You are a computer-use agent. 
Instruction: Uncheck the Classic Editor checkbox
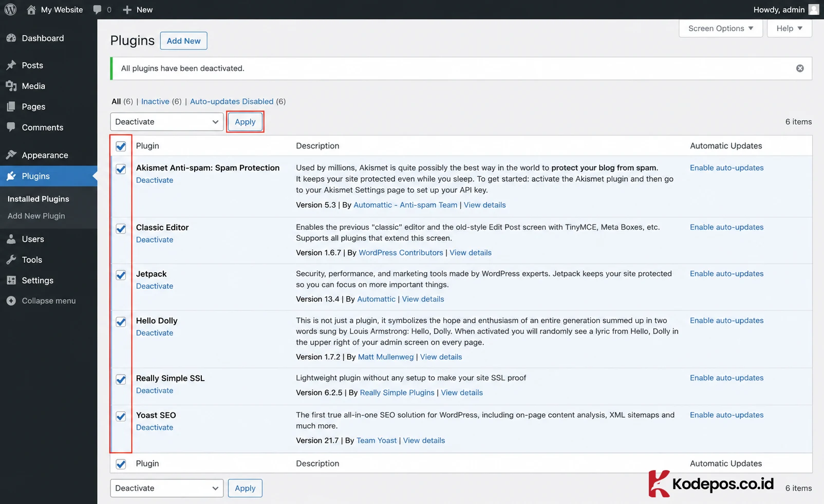pos(121,229)
